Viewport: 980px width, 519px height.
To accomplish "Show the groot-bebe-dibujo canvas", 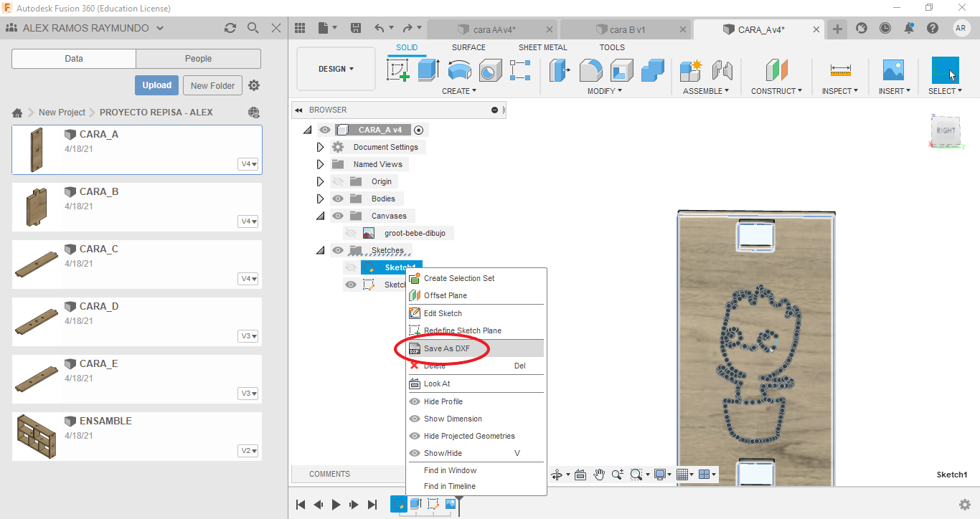I will pyautogui.click(x=351, y=233).
